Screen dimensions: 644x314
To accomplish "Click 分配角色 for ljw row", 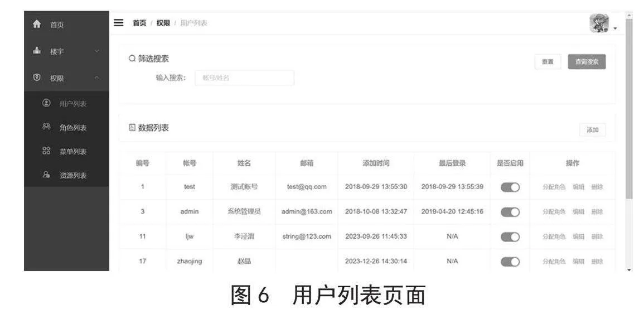I will click(554, 236).
